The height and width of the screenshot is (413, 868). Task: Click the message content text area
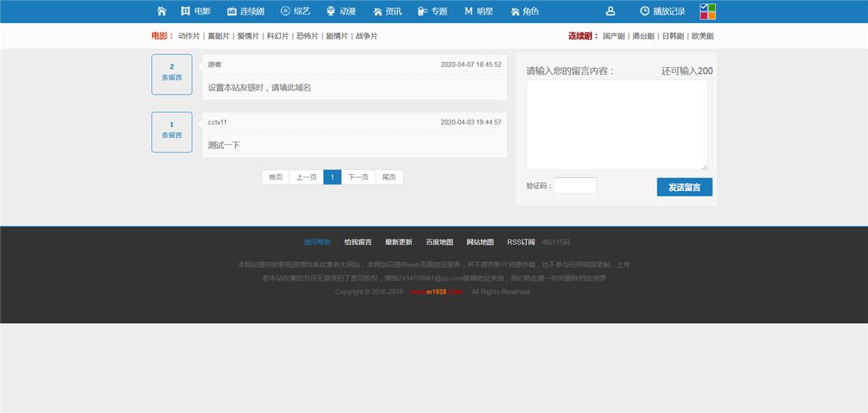pos(617,125)
